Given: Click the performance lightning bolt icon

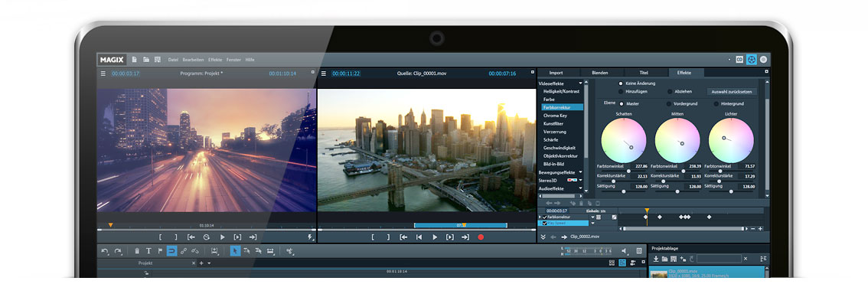Looking at the screenshot, I should (x=309, y=237).
